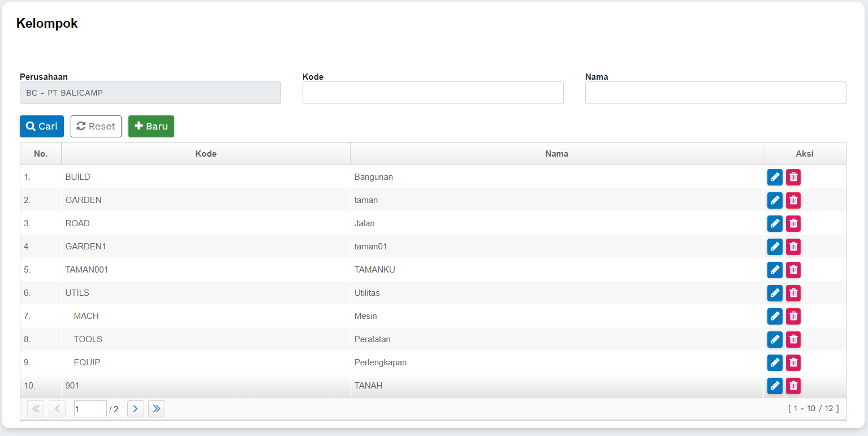The height and width of the screenshot is (436, 868).
Task: Jump to the last page arrow
Action: click(x=157, y=408)
